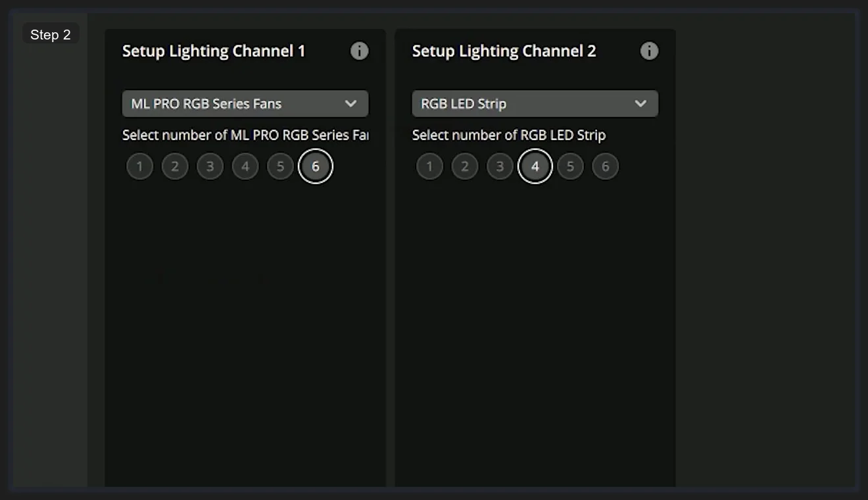This screenshot has width=868, height=500.
Task: Open the RGB LED Strip device dropdown
Action: 535,103
